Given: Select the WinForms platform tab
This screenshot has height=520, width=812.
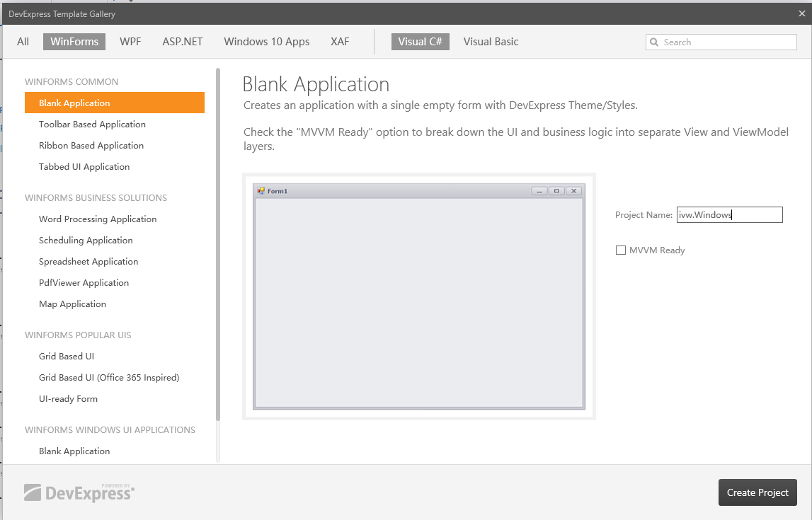Looking at the screenshot, I should [x=74, y=42].
